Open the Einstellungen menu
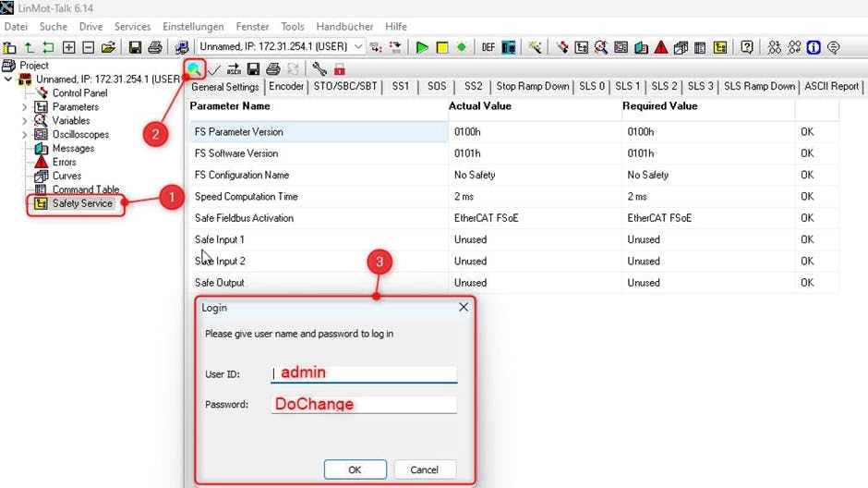The height and width of the screenshot is (488, 868). [x=193, y=27]
